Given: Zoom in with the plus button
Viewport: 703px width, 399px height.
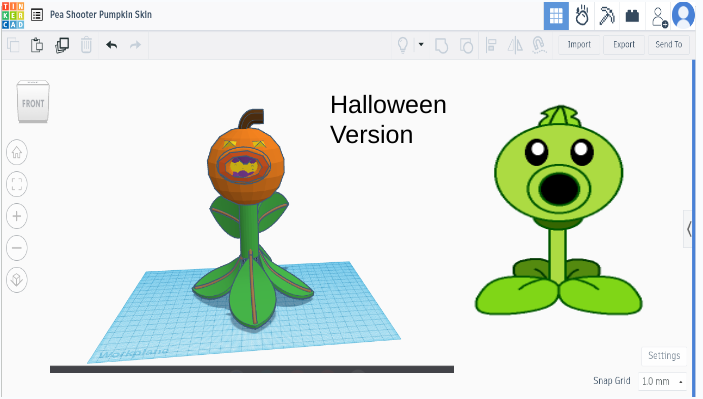Looking at the screenshot, I should pos(17,216).
